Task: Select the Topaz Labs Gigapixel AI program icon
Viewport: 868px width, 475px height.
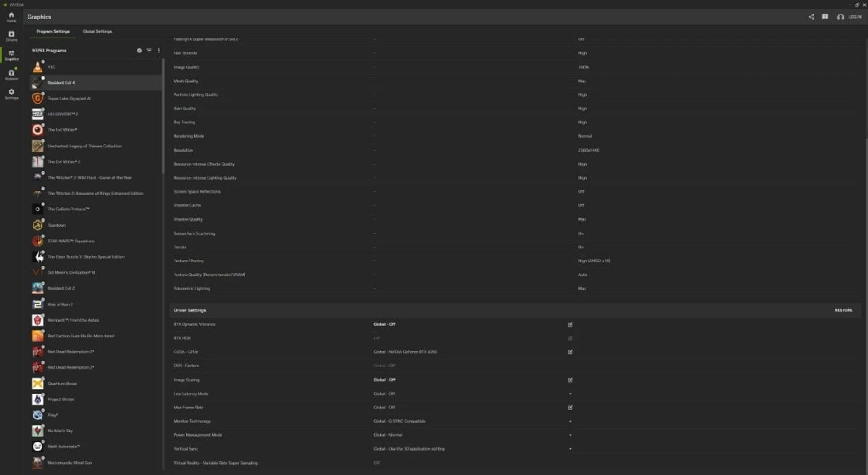Action: (38, 98)
